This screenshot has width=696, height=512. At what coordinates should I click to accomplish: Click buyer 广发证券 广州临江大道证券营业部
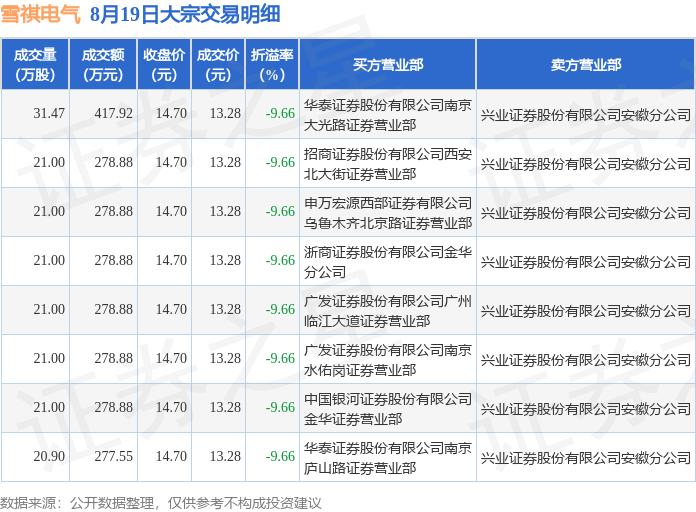point(388,311)
